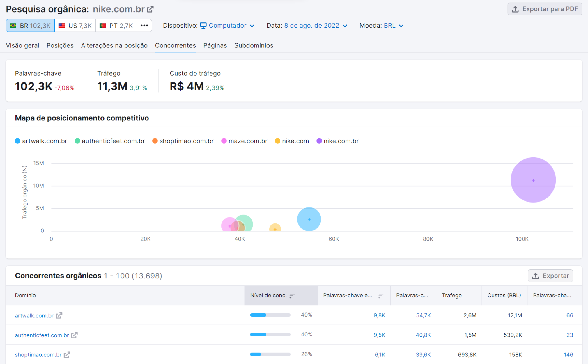The image size is (588, 364).
Task: Select the Portugal flag database icon
Action: (x=102, y=26)
